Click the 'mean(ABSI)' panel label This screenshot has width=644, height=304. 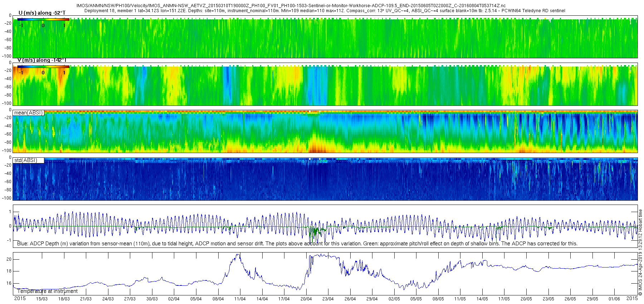29,113
